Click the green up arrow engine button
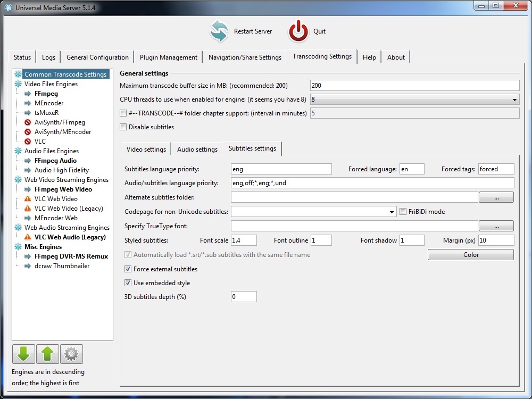 tap(47, 354)
